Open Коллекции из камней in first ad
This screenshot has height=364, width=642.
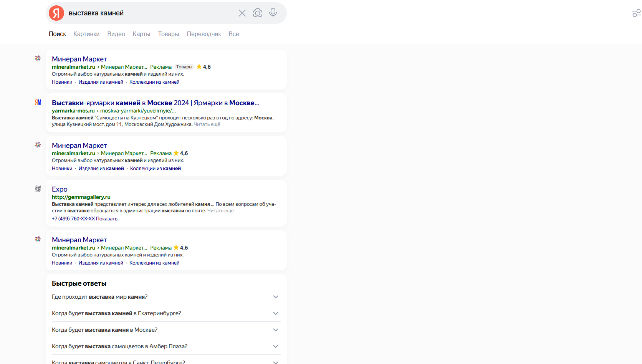(154, 82)
